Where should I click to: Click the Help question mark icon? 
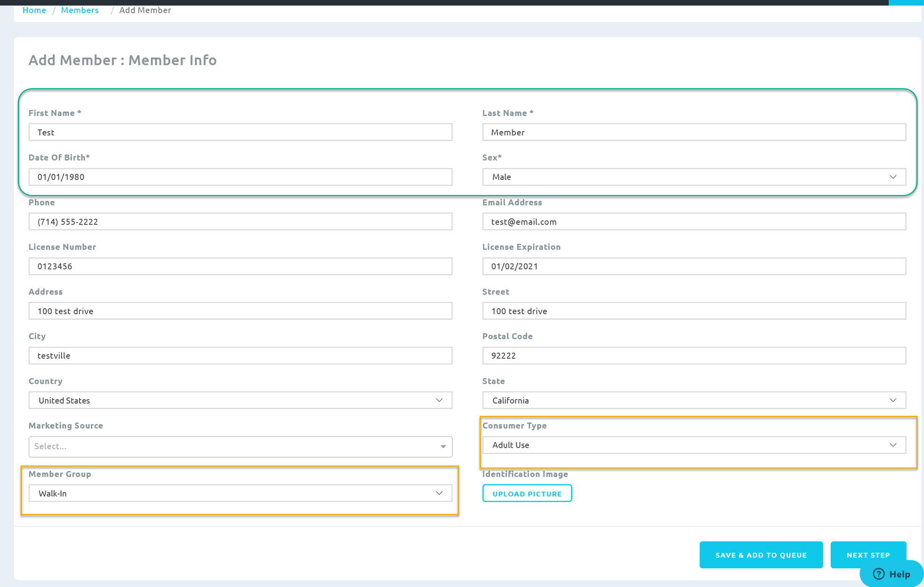[878, 574]
